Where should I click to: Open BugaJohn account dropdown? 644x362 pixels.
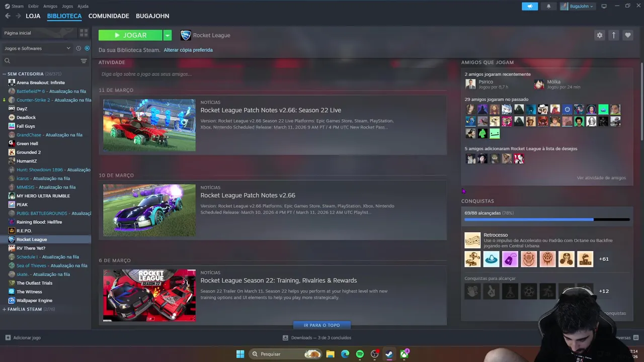point(577,6)
